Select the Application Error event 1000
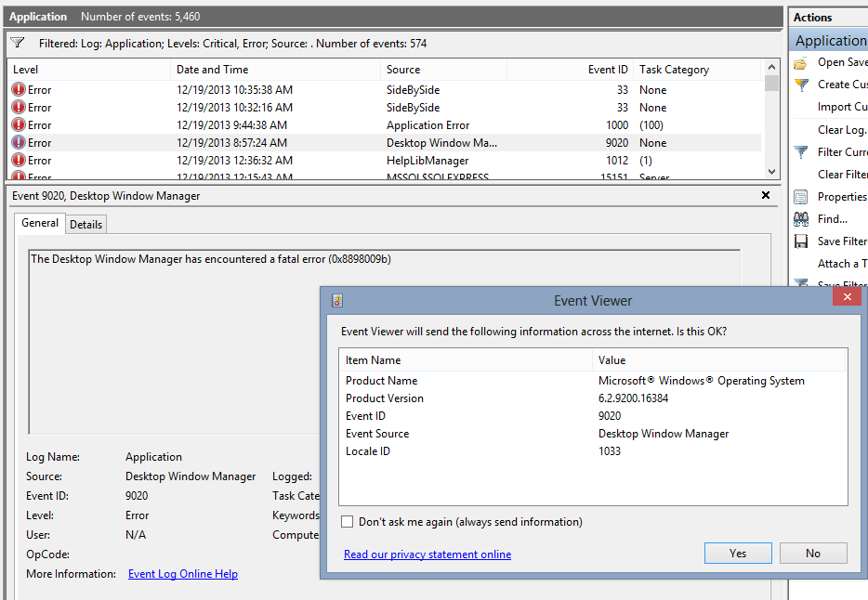The height and width of the screenshot is (600, 868). pos(385,125)
